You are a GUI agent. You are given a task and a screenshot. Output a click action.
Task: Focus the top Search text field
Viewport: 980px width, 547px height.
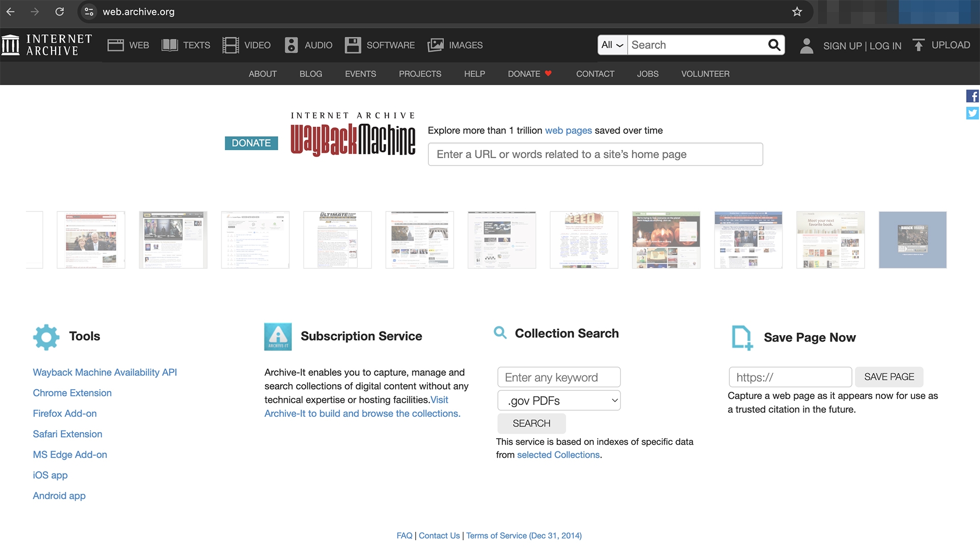click(x=697, y=45)
